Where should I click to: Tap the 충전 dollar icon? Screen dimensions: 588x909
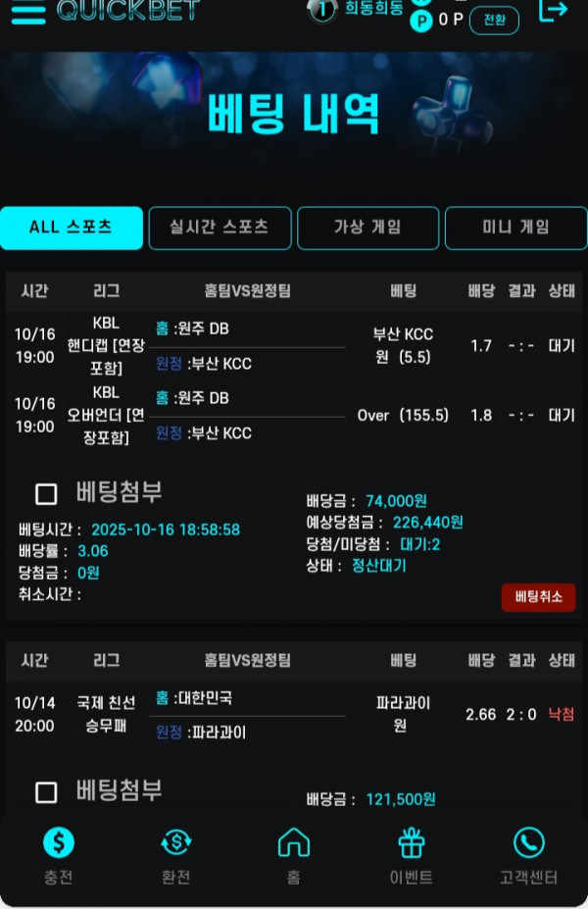[59, 842]
